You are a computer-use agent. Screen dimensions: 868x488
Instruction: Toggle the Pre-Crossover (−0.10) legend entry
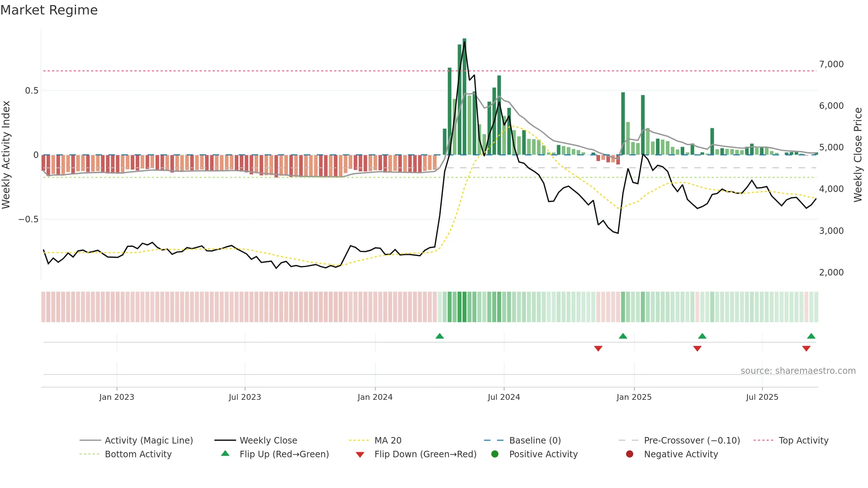679,440
